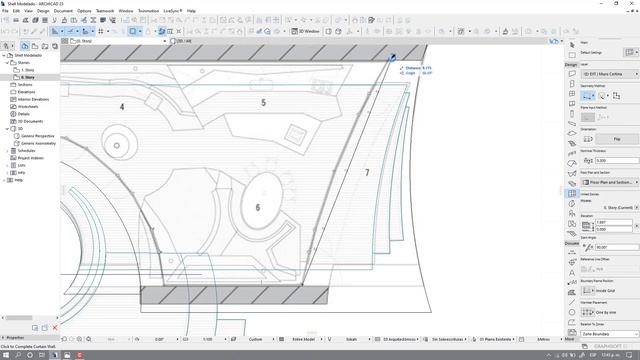Select the Circle/Arc tool in the toolbox

pos(572,312)
